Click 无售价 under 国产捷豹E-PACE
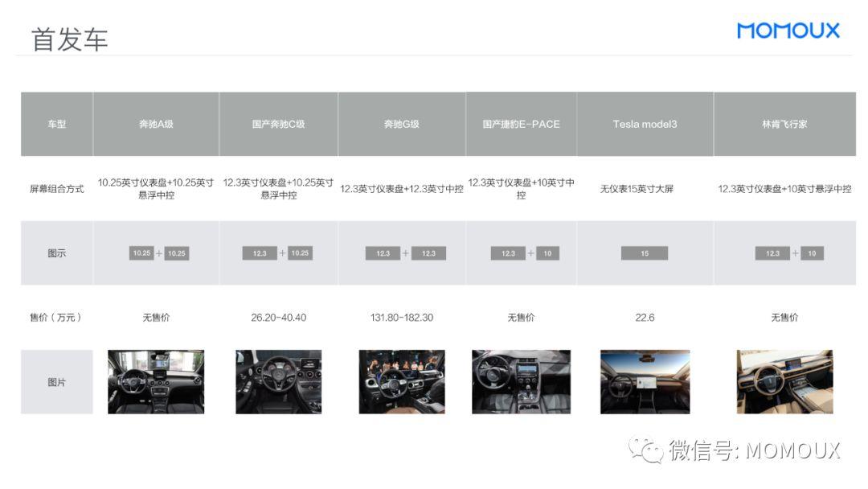 (521, 318)
